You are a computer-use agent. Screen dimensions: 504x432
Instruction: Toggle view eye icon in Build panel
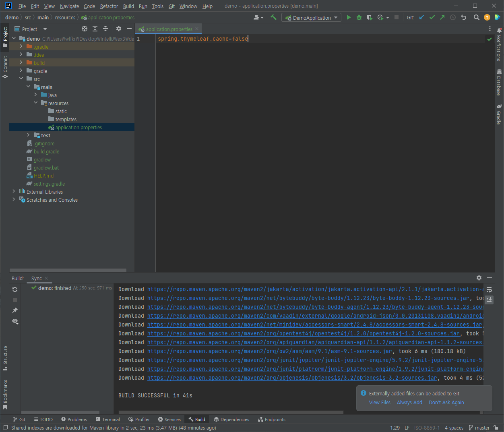tap(15, 321)
